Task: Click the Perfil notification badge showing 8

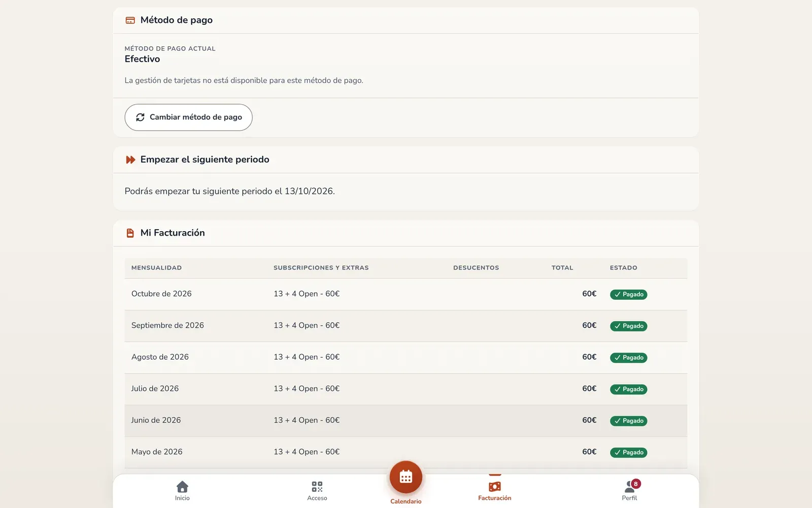Action: tap(636, 484)
